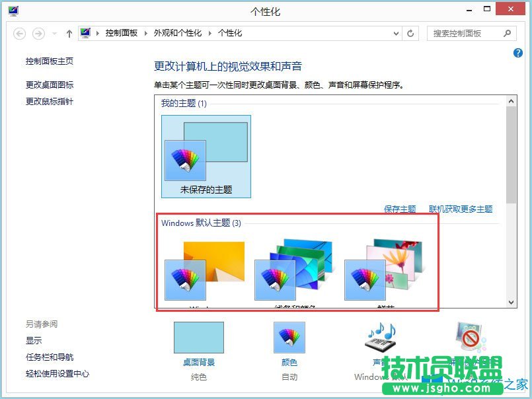The image size is (532, 399).
Task: Navigate up one level using the up arrow
Action: tap(69, 32)
